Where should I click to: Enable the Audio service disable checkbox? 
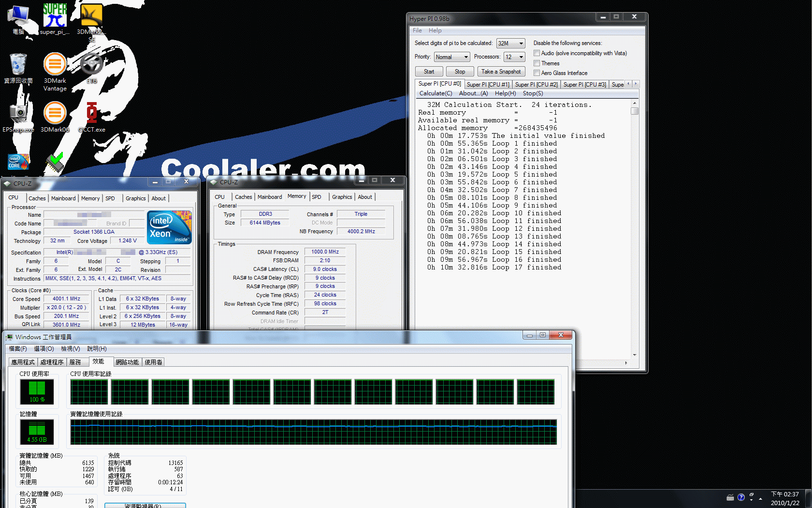click(x=536, y=53)
